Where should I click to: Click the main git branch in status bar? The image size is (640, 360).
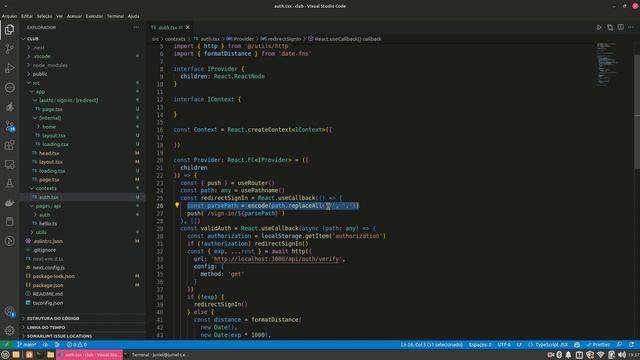click(27, 344)
